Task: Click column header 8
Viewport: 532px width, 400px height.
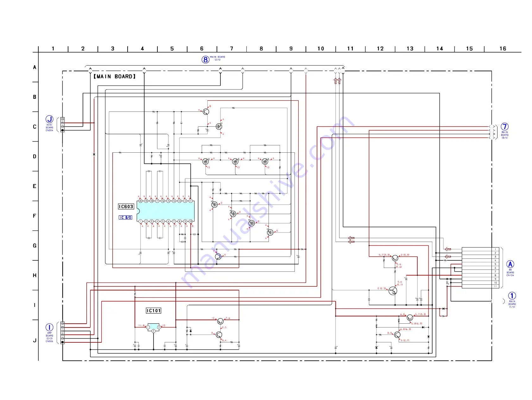Action: (261, 48)
